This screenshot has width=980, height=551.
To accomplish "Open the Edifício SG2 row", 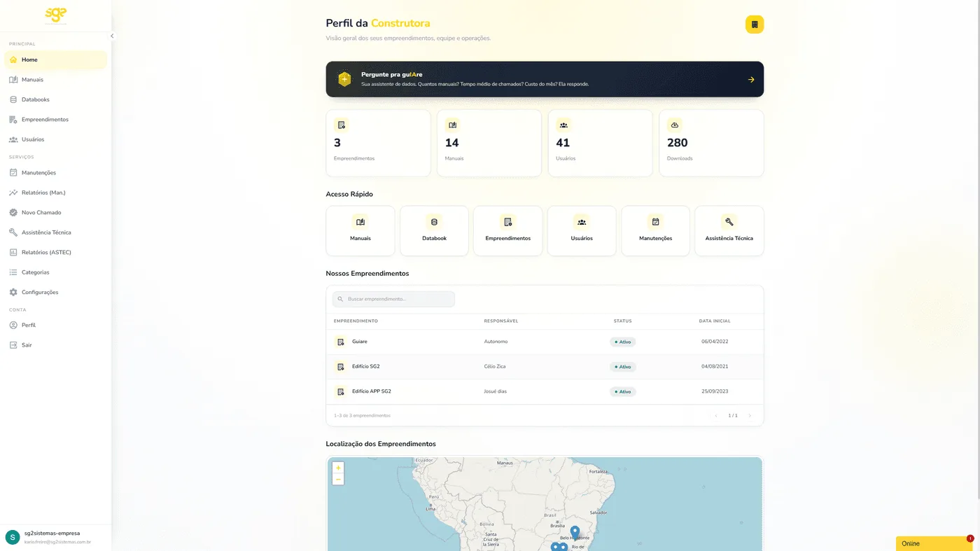I will pos(545,367).
